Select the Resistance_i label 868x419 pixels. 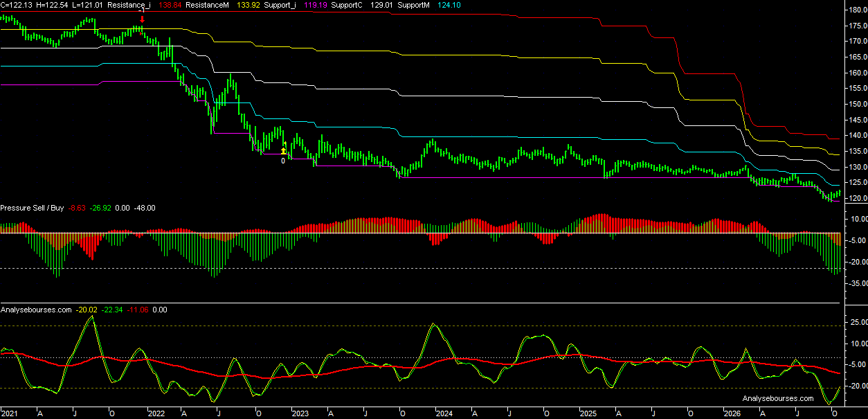pos(129,5)
